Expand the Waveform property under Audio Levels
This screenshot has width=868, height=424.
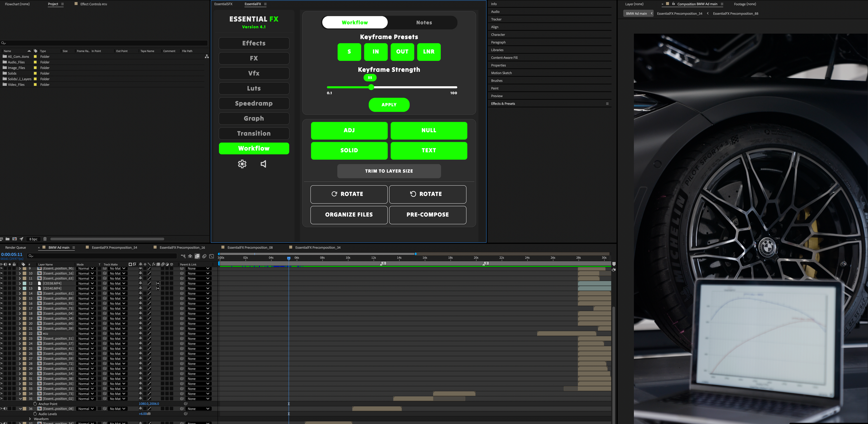pos(30,419)
